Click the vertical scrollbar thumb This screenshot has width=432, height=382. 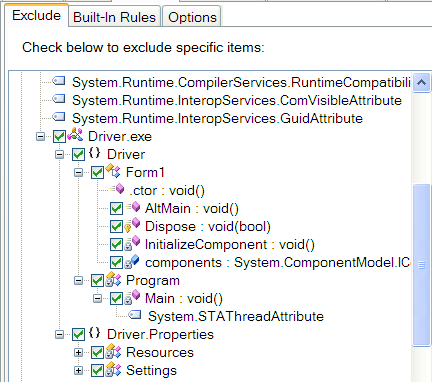[x=421, y=265]
